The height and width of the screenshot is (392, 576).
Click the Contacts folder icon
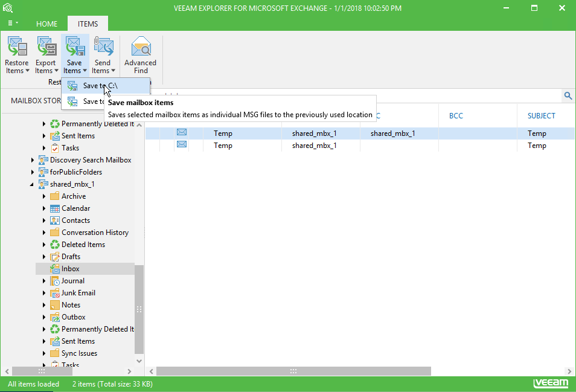coord(55,220)
